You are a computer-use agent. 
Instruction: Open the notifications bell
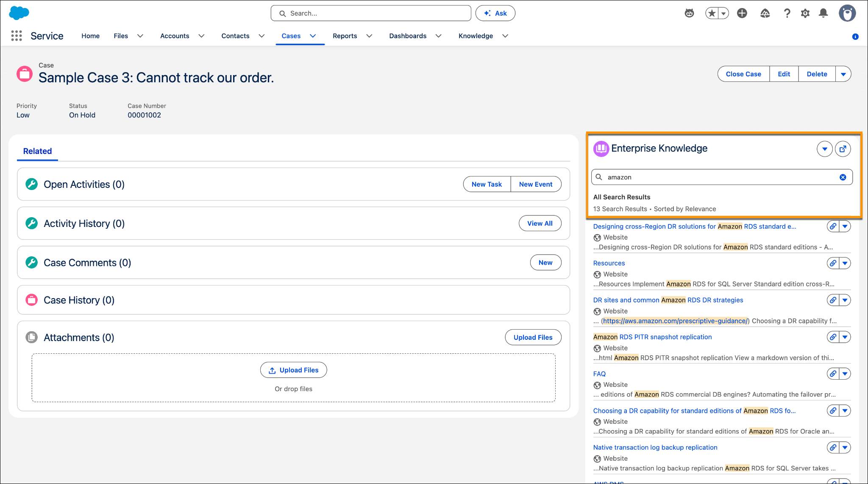tap(823, 13)
